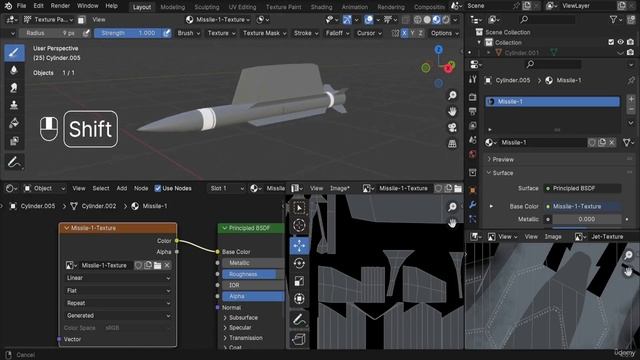This screenshot has height=360, width=640.
Task: Adjust the brush Strength slider
Action: tap(128, 33)
